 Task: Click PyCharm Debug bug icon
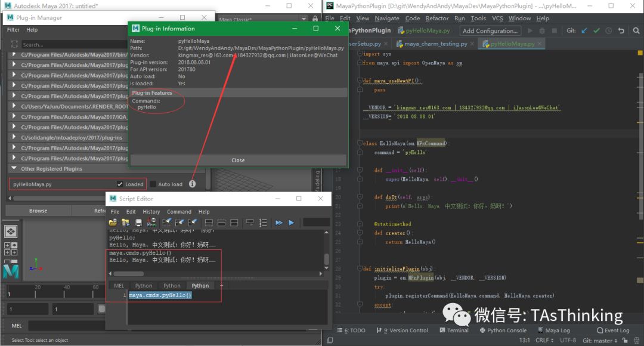click(542, 31)
